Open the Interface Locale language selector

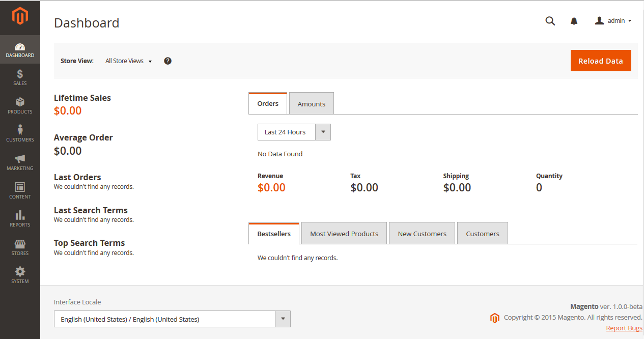click(172, 319)
